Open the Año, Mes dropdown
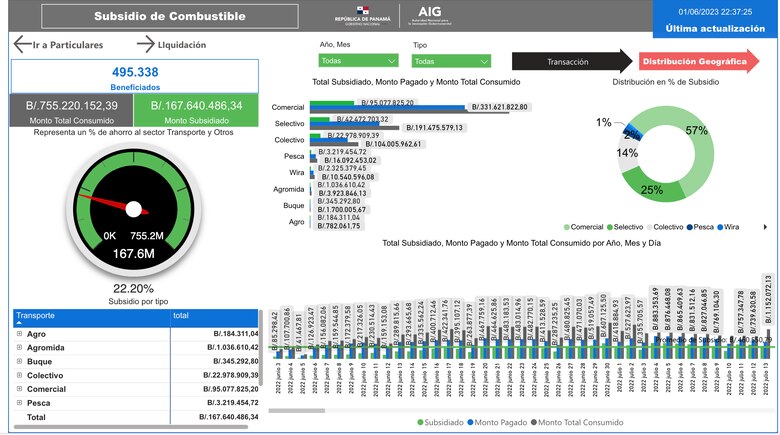Image resolution: width=780 pixels, height=435 pixels. click(359, 62)
